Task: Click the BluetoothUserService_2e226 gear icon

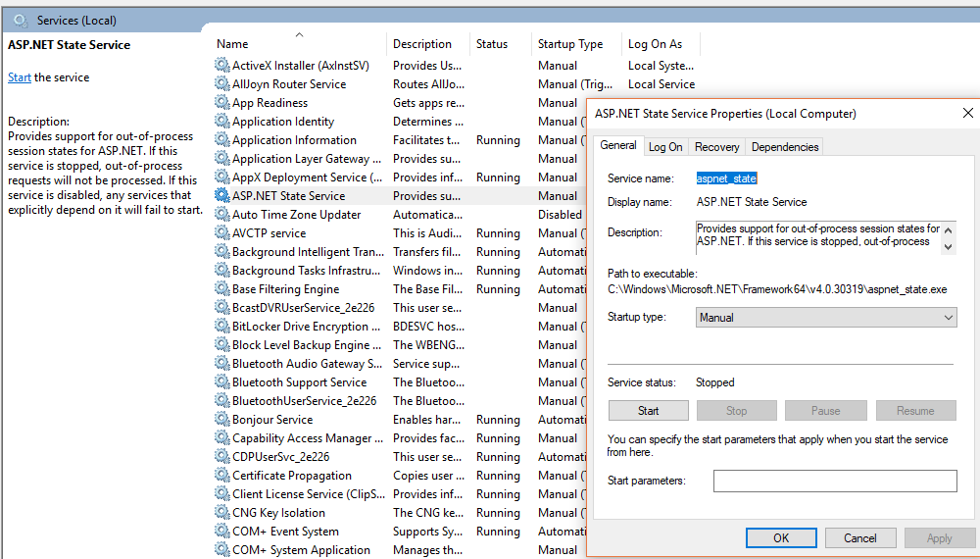Action: 221,400
